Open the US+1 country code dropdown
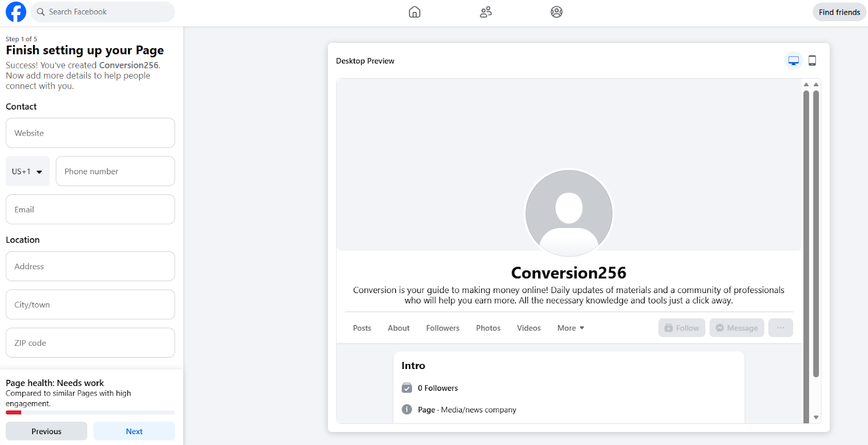Image resolution: width=868 pixels, height=445 pixels. 28,171
